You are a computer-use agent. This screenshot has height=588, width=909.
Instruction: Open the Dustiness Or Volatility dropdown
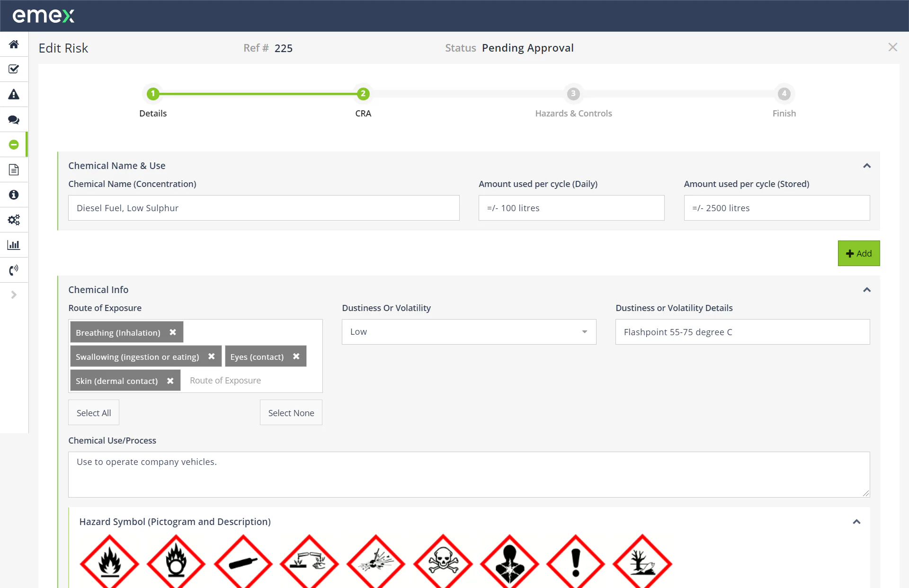tap(584, 332)
